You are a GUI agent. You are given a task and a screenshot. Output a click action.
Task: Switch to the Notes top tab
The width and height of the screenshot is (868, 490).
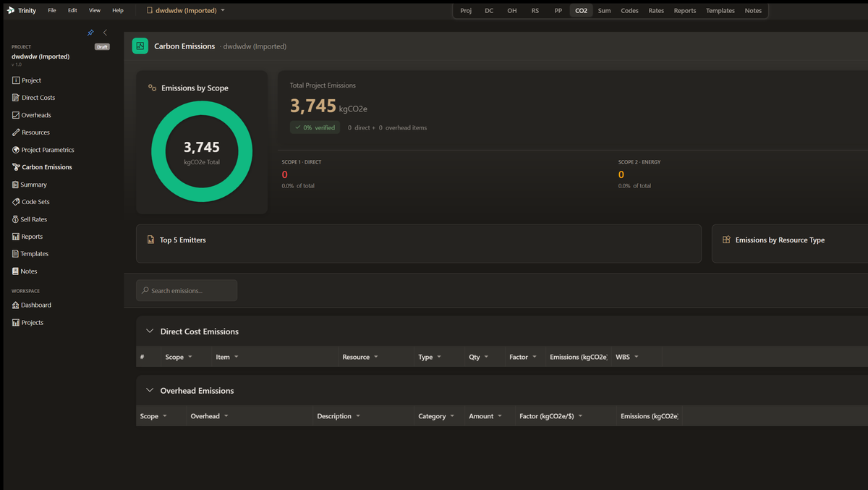pyautogui.click(x=753, y=11)
